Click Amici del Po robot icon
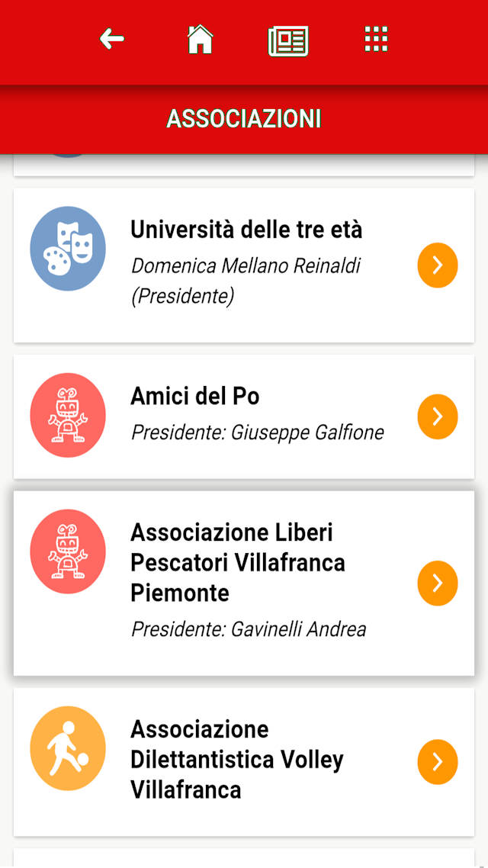The width and height of the screenshot is (488, 868). click(x=68, y=416)
